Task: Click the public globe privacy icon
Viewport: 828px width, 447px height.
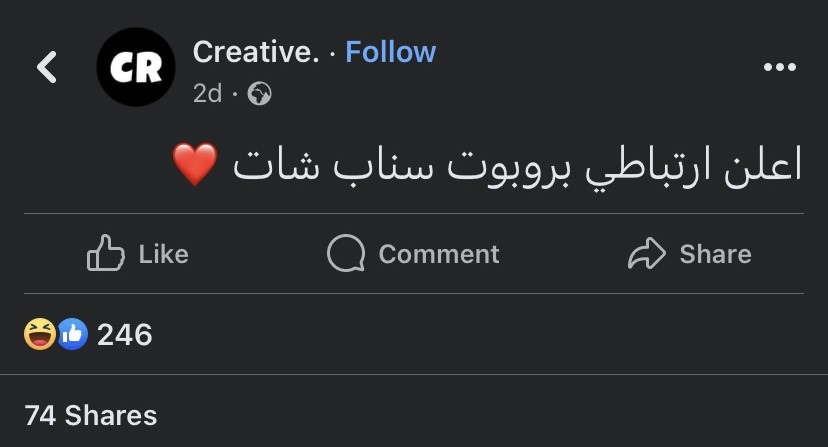Action: 260,94
